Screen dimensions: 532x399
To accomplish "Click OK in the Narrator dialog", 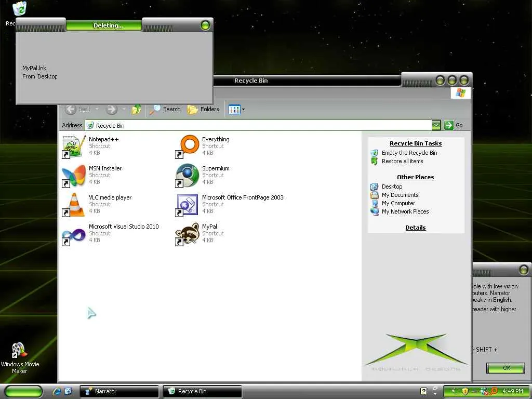I will (506, 368).
